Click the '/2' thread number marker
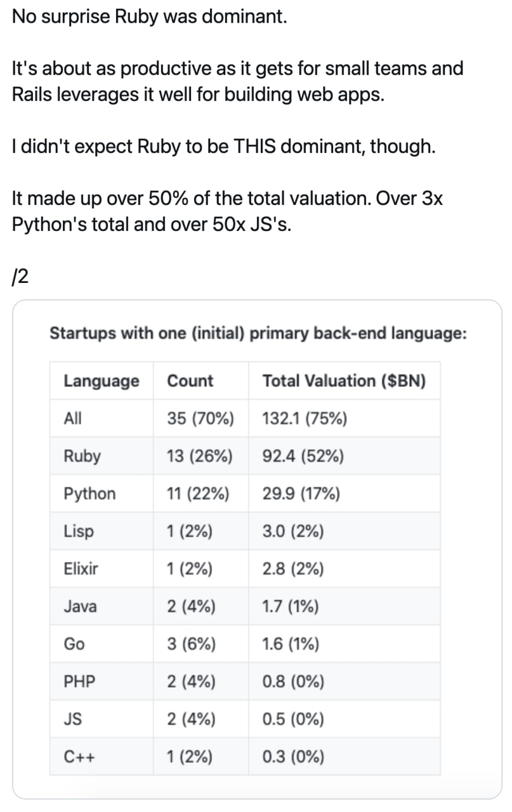Viewport: 512px width, 812px height. click(x=20, y=277)
